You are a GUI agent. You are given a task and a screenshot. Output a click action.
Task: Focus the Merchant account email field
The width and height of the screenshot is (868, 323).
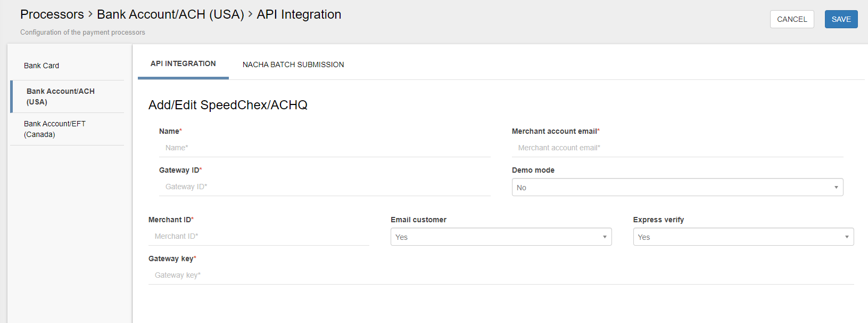point(677,148)
